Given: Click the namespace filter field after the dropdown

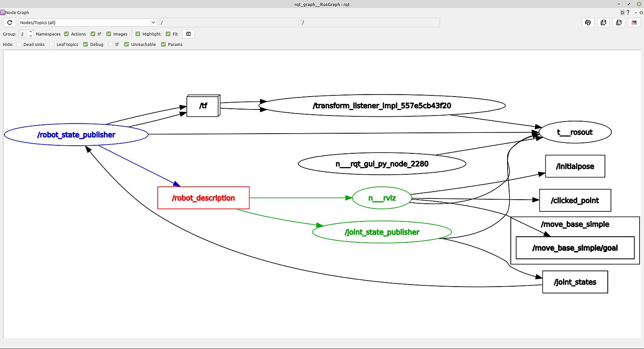Looking at the screenshot, I should pyautogui.click(x=229, y=23).
